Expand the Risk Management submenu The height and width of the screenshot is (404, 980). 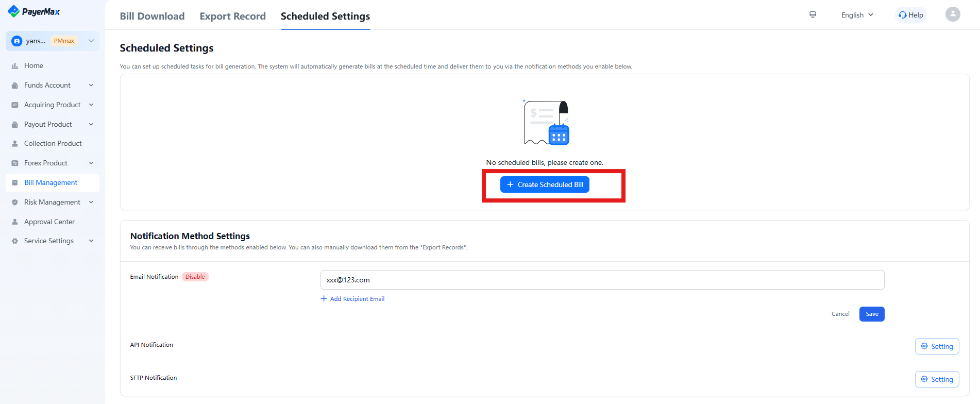click(x=91, y=203)
